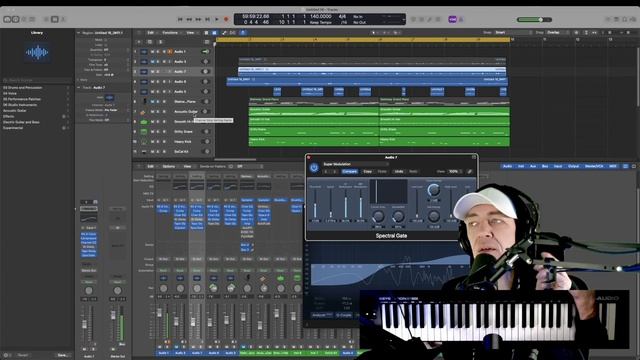Collapse the Region inspector disclosure triangle
The image size is (640, 360).
(x=78, y=33)
